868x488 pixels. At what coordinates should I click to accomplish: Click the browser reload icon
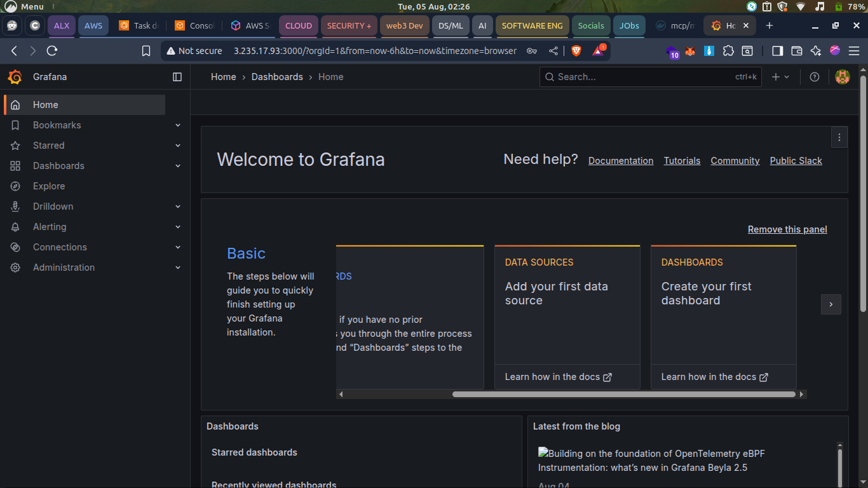[52, 51]
